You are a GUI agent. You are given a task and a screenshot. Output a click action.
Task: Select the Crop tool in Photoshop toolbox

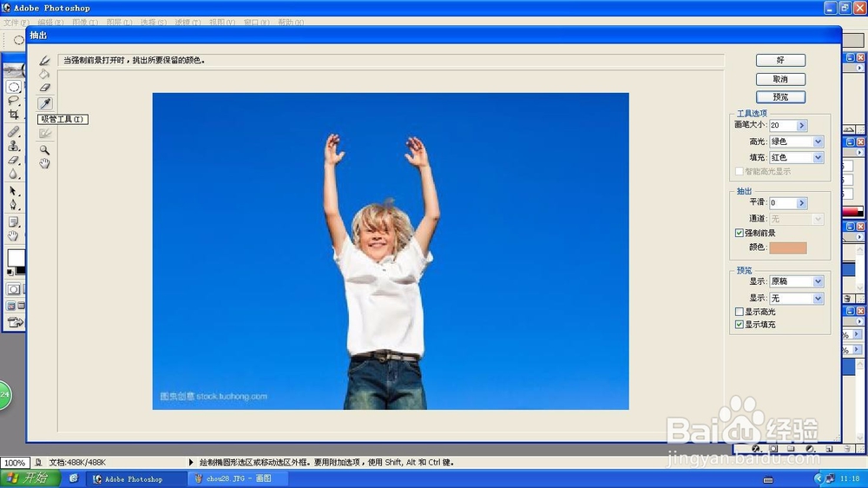pos(14,115)
